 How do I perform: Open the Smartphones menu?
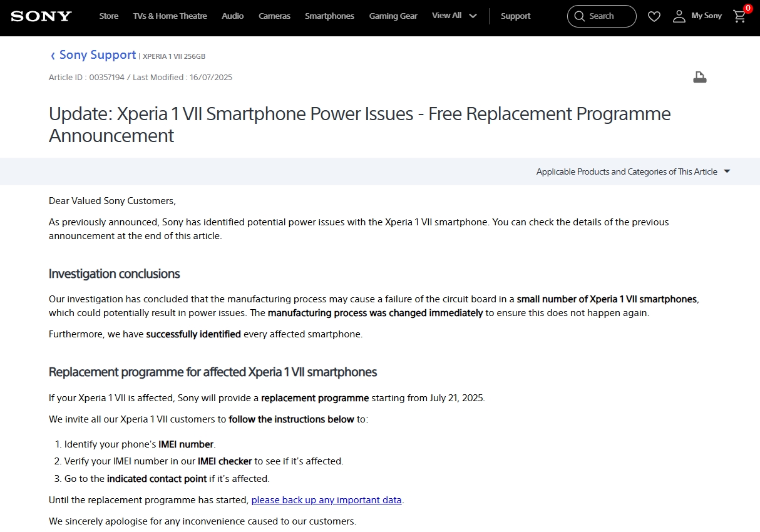coord(329,16)
